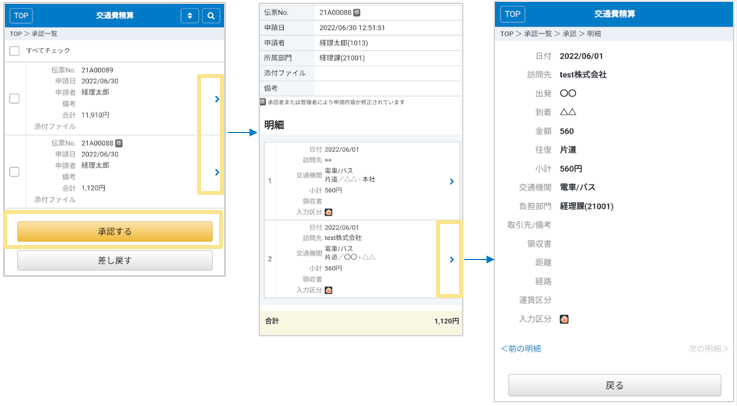Open slip 21A00088 via its chevron arrow
This screenshot has width=737, height=406.
point(217,172)
